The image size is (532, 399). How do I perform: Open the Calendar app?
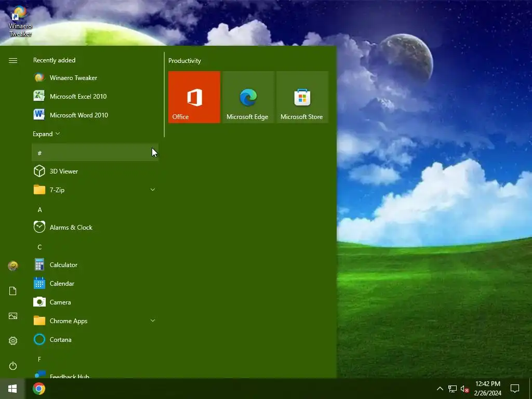pyautogui.click(x=95, y=283)
